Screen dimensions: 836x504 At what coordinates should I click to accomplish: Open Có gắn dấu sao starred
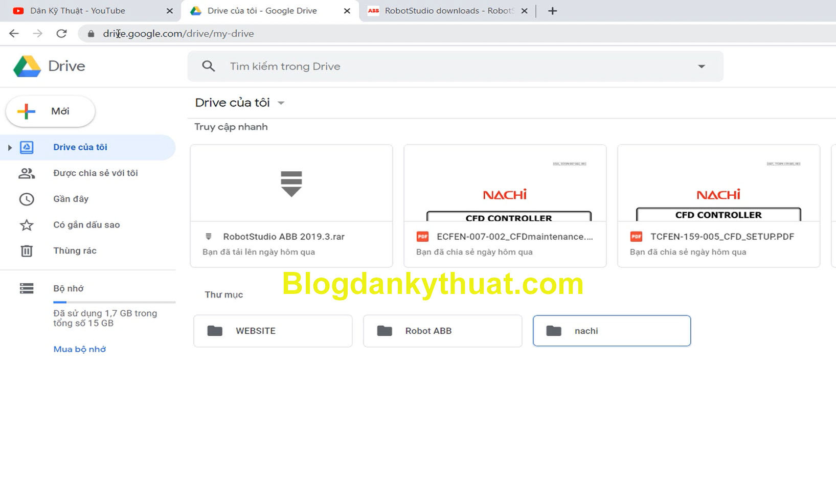tap(87, 225)
